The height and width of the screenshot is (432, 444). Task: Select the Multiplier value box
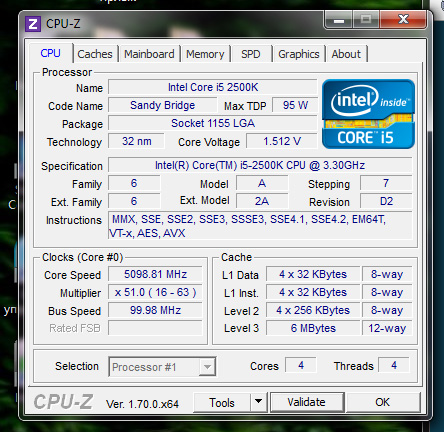point(155,292)
